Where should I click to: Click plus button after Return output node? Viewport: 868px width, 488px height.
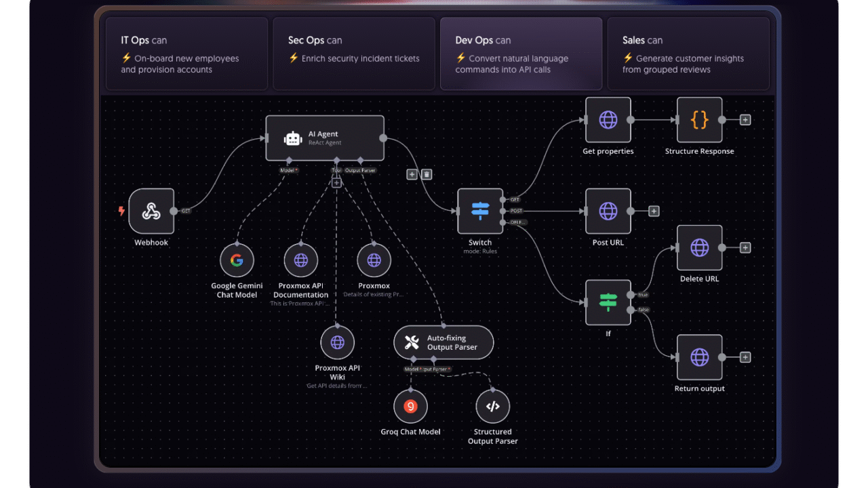pos(745,357)
